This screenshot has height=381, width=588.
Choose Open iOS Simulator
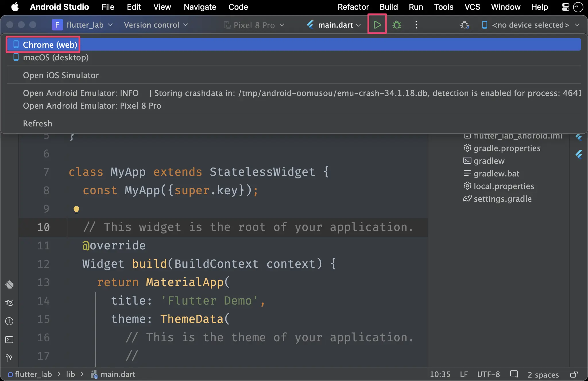click(x=294, y=75)
